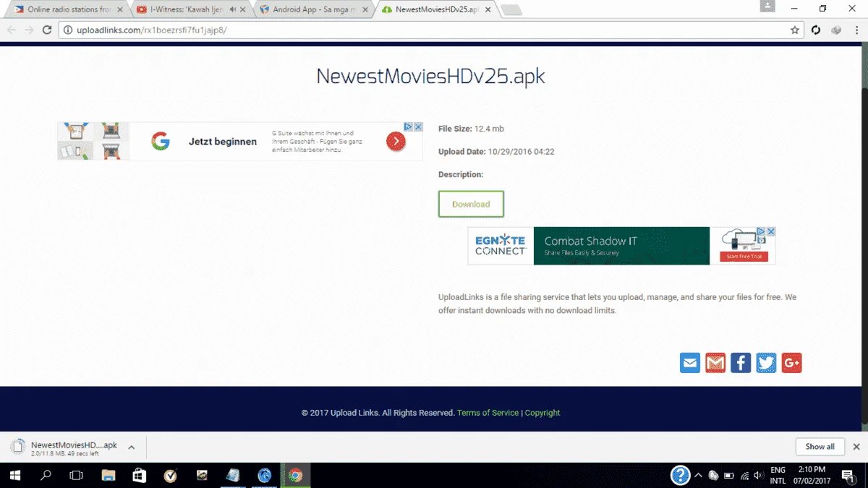Open Wi-Fi network tray icon

[x=744, y=475]
